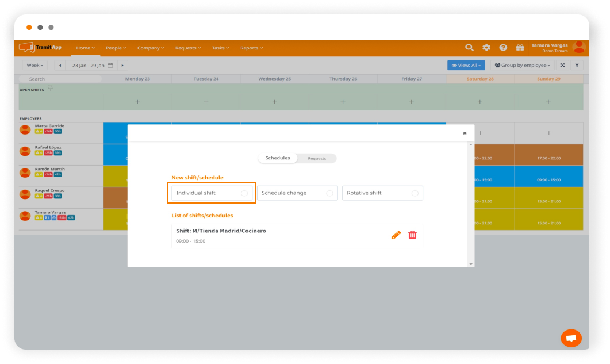Open the gift/promotions icon in the top bar
This screenshot has height=364, width=610.
[x=520, y=48]
